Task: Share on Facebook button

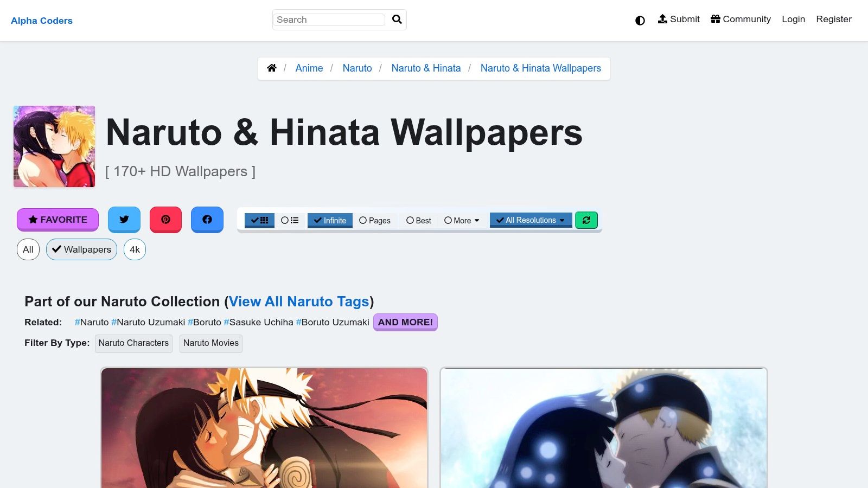Action: coord(207,220)
